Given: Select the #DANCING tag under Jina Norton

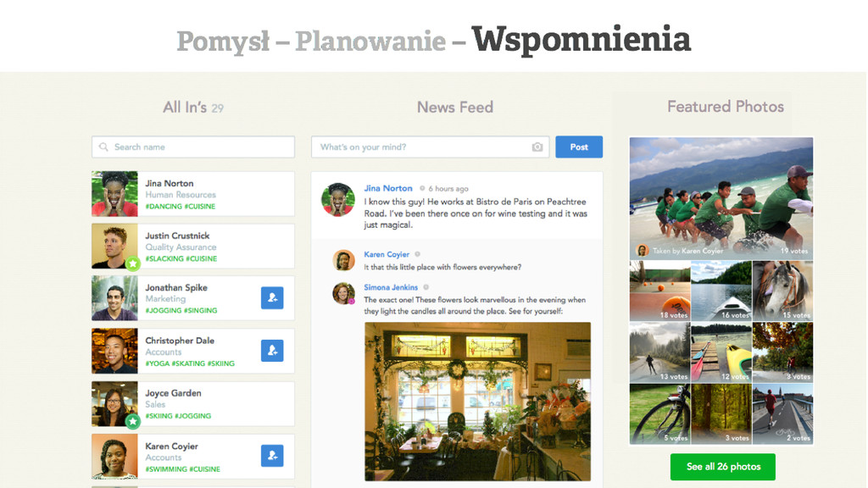Looking at the screenshot, I should tap(164, 207).
